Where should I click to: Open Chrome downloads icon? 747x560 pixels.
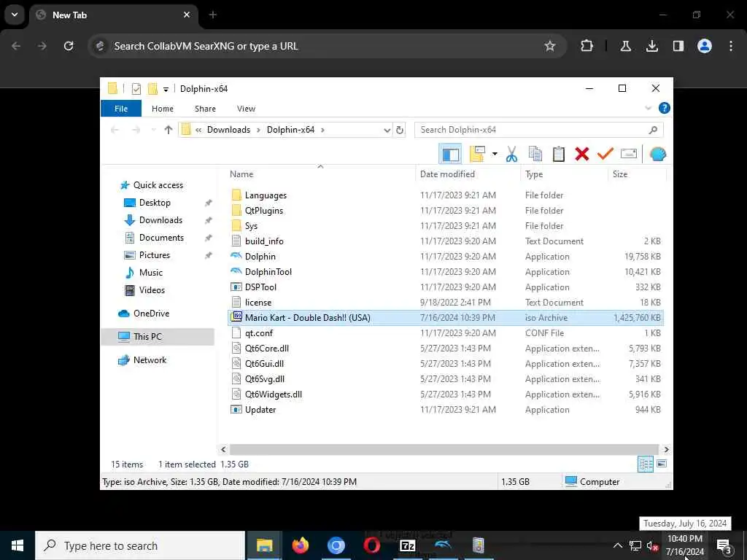click(651, 46)
